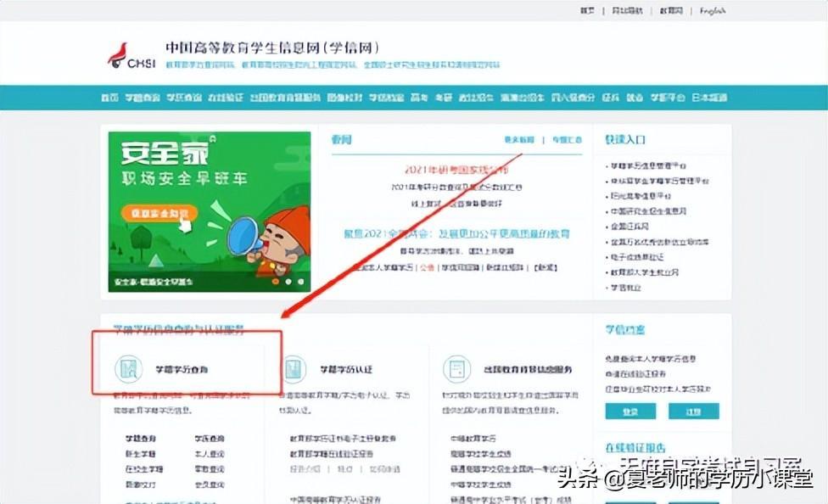Image resolution: width=828 pixels, height=504 pixels.
Task: Click the 学籍学历查询 service title
Action: coord(182,369)
